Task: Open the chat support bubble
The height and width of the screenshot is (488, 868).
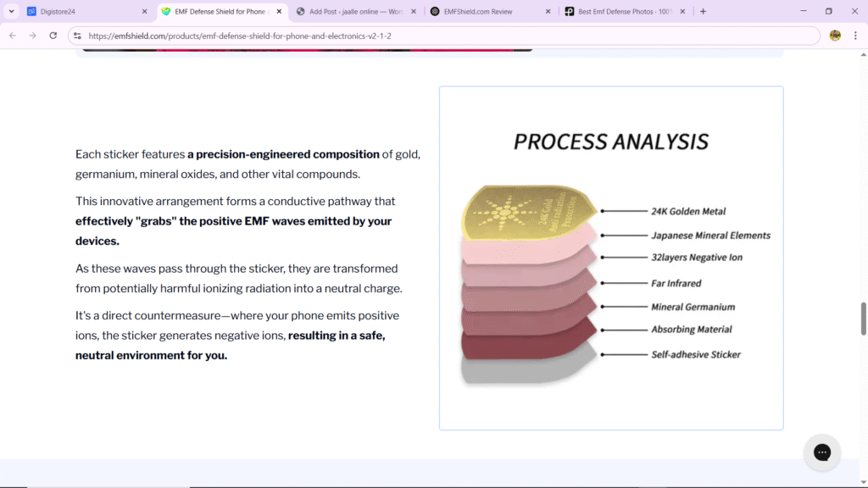Action: 822,452
